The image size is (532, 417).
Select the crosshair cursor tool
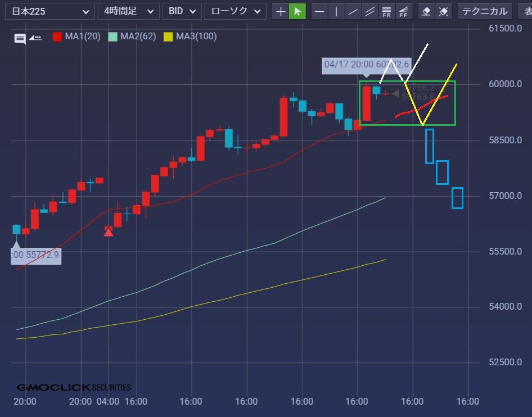[x=281, y=11]
